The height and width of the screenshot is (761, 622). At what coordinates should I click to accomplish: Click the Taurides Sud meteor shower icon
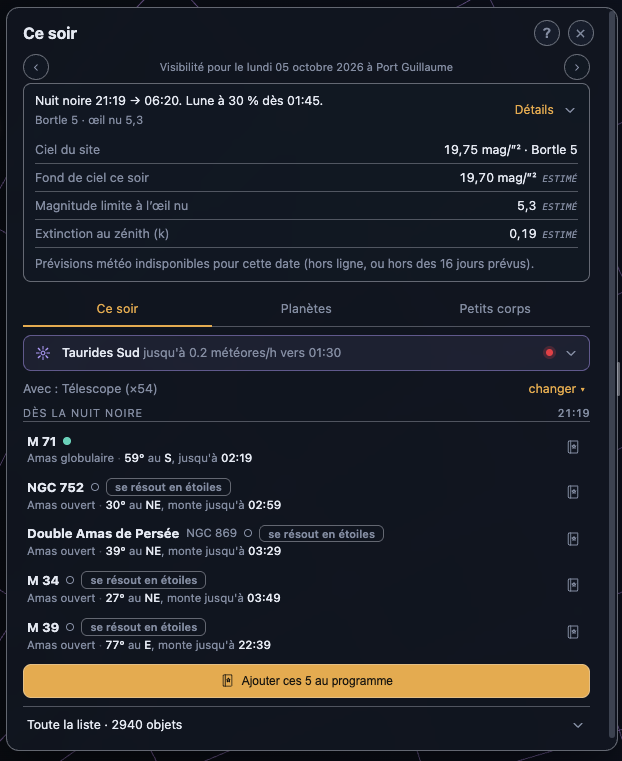click(43, 353)
